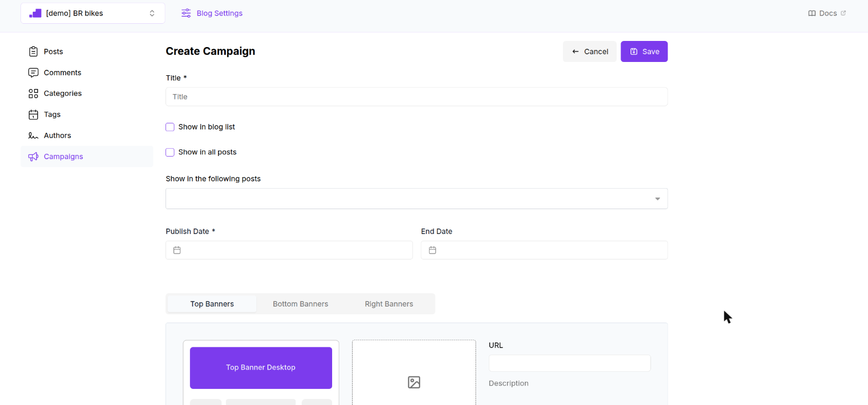Select Campaigns in the sidebar

[x=87, y=157]
